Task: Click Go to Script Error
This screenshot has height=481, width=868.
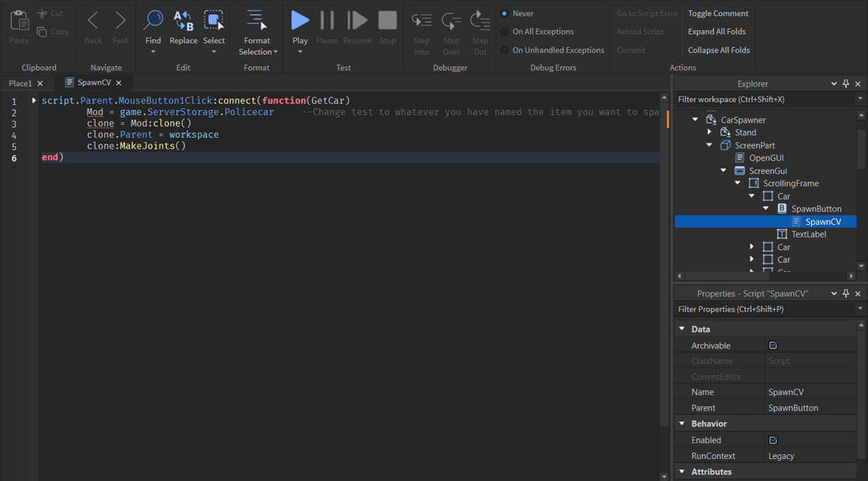Action: click(647, 13)
